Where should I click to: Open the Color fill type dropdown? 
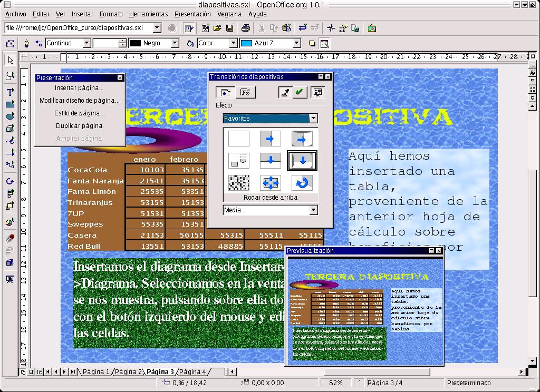[x=234, y=43]
